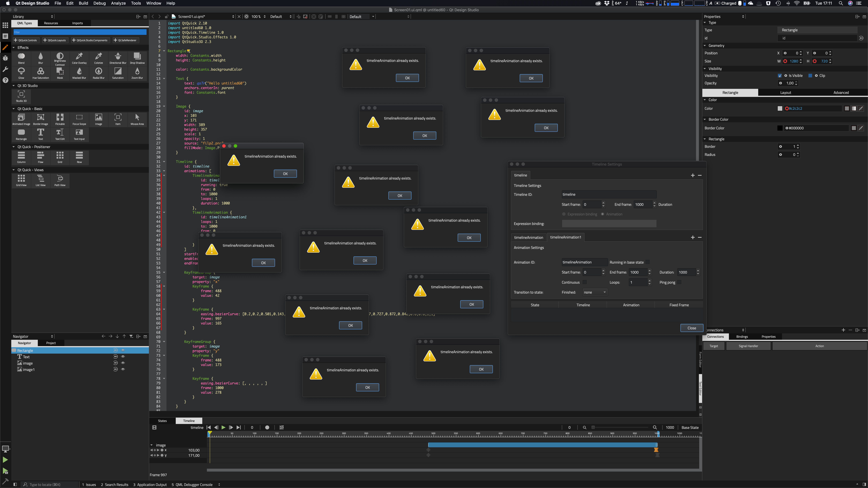The height and width of the screenshot is (488, 868).
Task: Switch to the States tab
Action: (162, 421)
